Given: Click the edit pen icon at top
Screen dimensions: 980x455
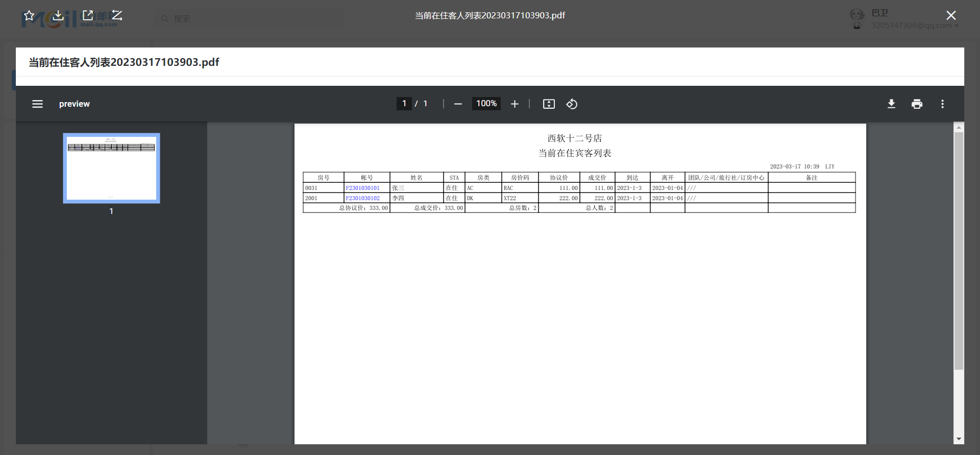Looking at the screenshot, I should pyautogui.click(x=117, y=15).
